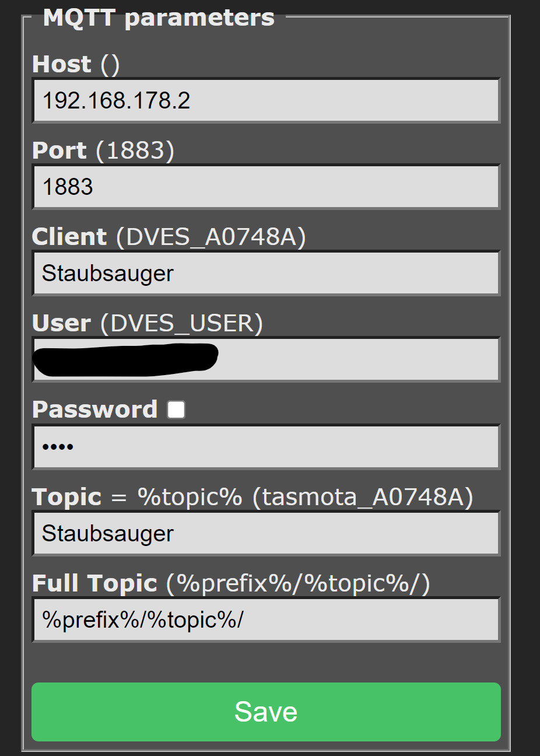
Task: Click the bold Password label text
Action: (x=94, y=409)
